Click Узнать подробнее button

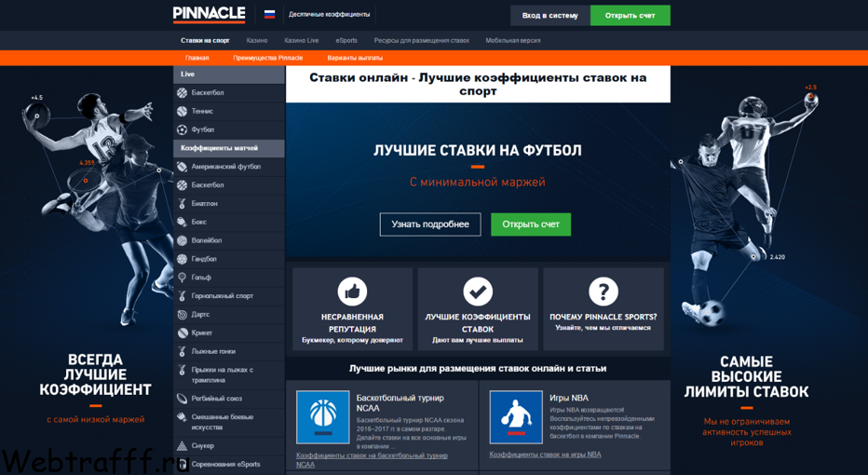click(x=430, y=224)
